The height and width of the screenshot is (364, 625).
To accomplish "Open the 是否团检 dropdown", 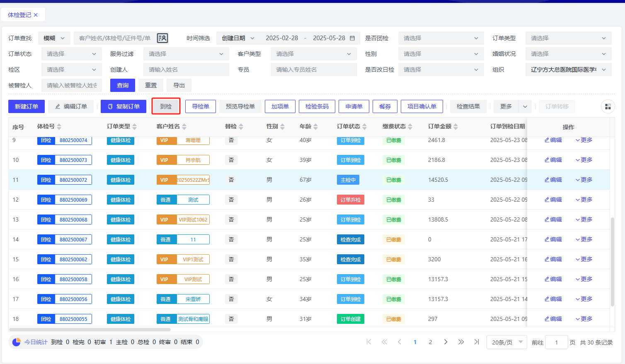I will (441, 38).
